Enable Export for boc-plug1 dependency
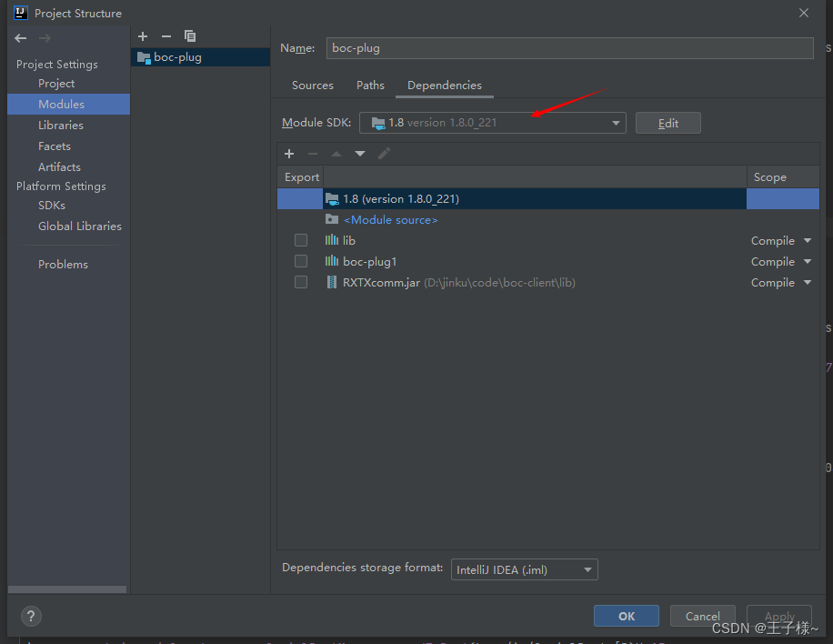833x644 pixels. [x=301, y=261]
